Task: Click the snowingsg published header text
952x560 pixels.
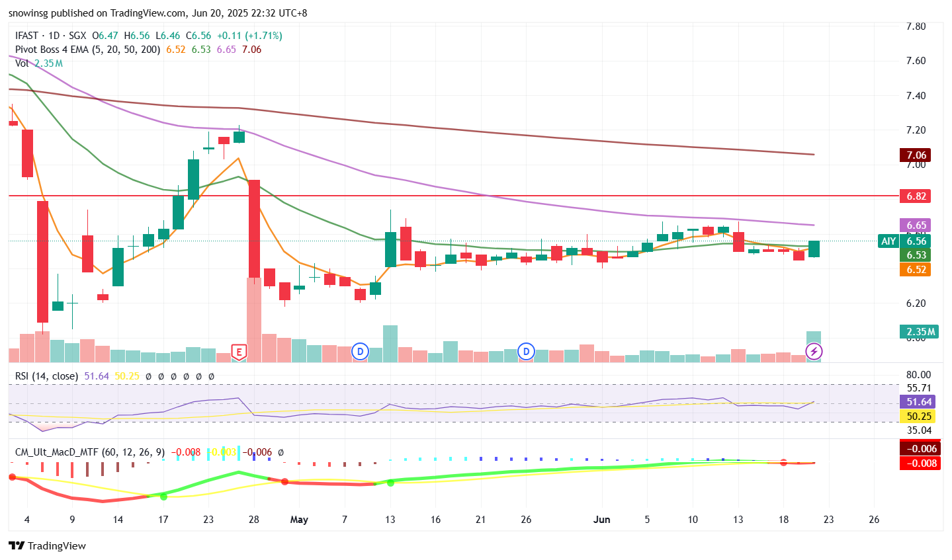Action: (x=157, y=13)
